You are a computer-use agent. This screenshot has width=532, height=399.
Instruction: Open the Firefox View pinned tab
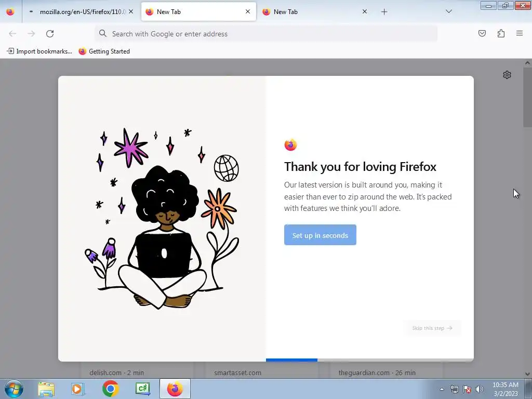10,12
